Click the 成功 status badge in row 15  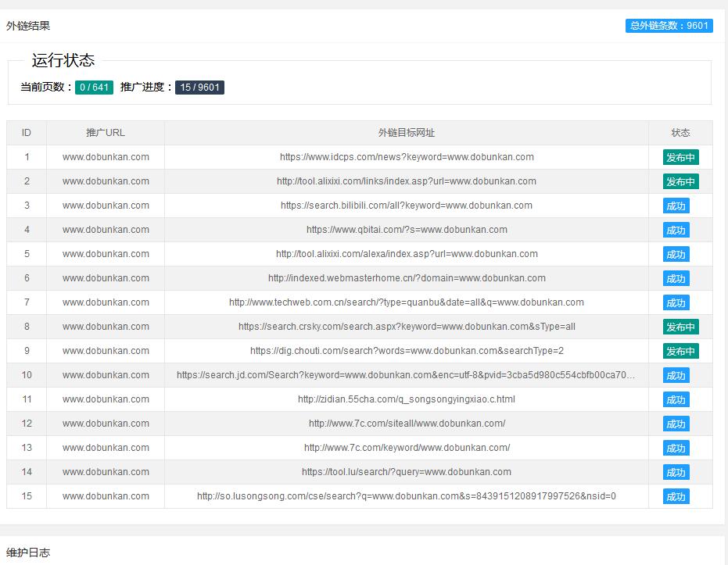click(676, 497)
